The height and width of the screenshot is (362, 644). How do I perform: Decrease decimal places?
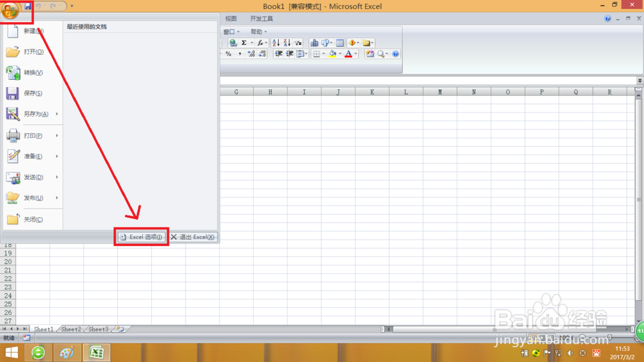click(262, 54)
